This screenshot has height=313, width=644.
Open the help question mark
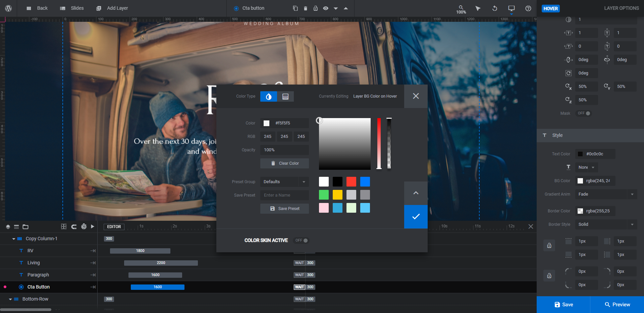pos(528,8)
